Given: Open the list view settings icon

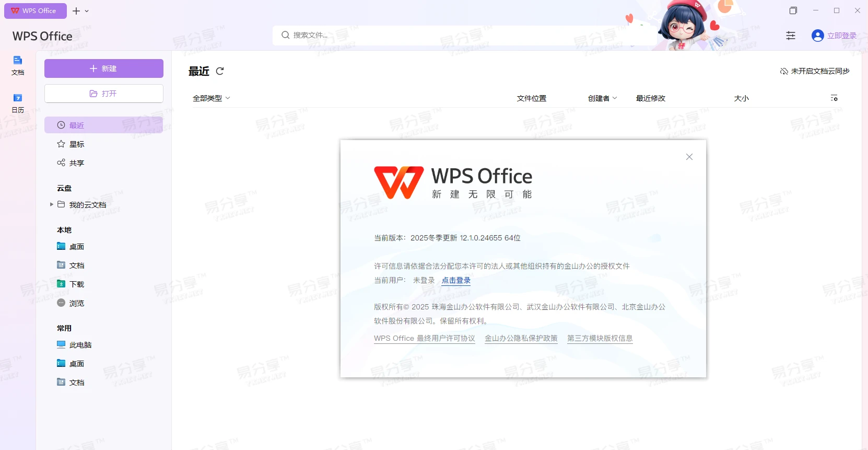Looking at the screenshot, I should pyautogui.click(x=834, y=98).
